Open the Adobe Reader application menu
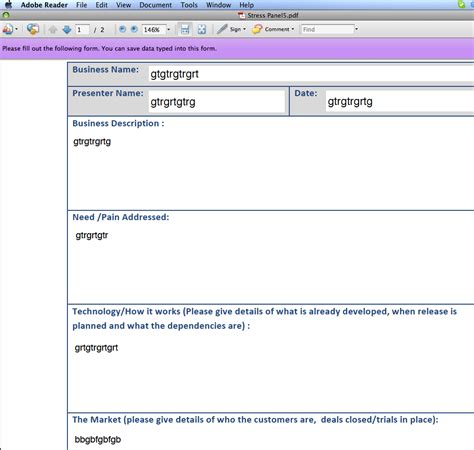Image resolution: width=474 pixels, height=450 pixels. coord(44,5)
